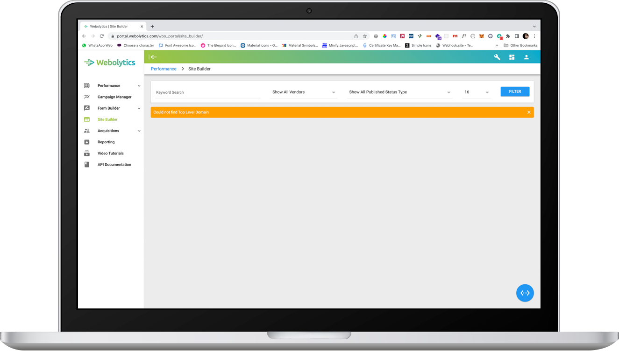Click the green Site Builder icon

click(87, 119)
